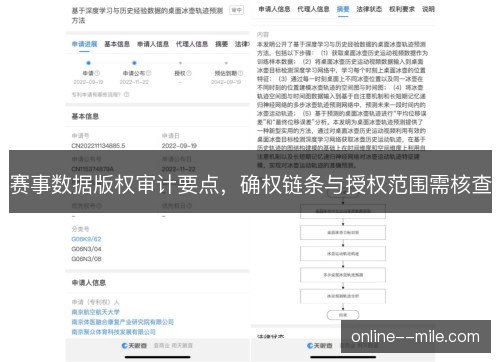Tap the 天眼查 logo in right screen footer
This screenshot has height=362, width=500.
[x=320, y=346]
